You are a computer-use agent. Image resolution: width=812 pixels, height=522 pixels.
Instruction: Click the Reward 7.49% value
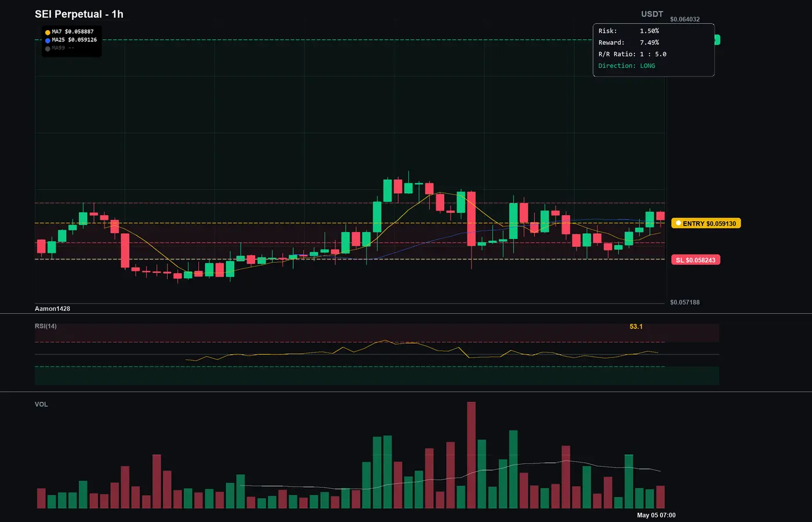coord(649,42)
